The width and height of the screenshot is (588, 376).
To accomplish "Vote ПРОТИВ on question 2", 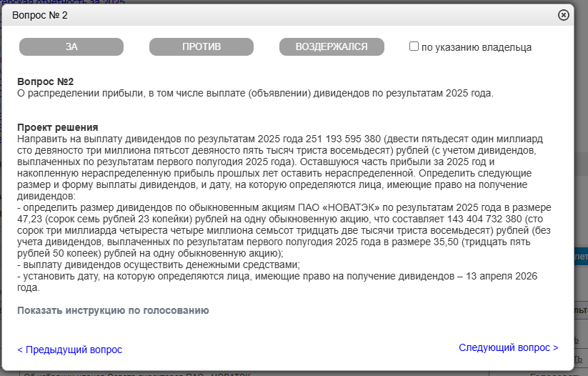I will tap(201, 47).
